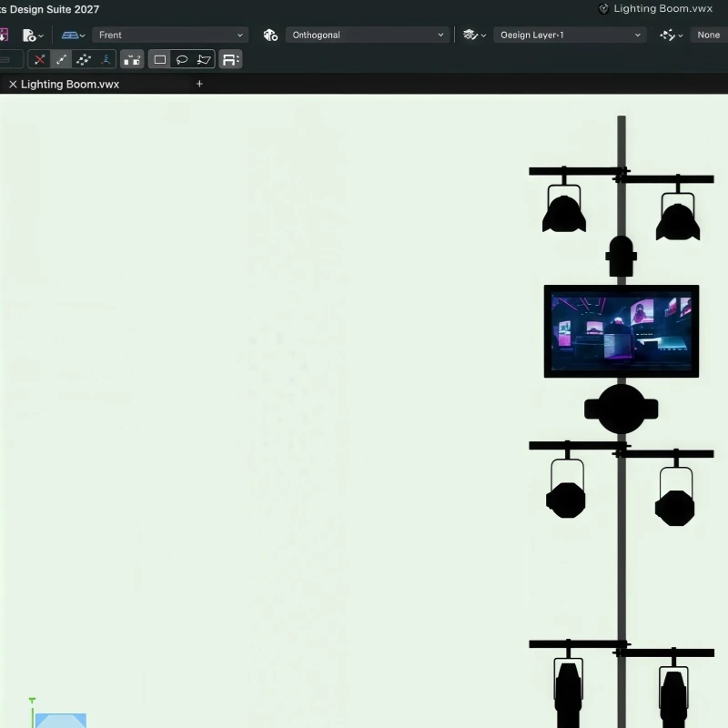
Task: Select the video screen on the boom
Action: [x=622, y=331]
